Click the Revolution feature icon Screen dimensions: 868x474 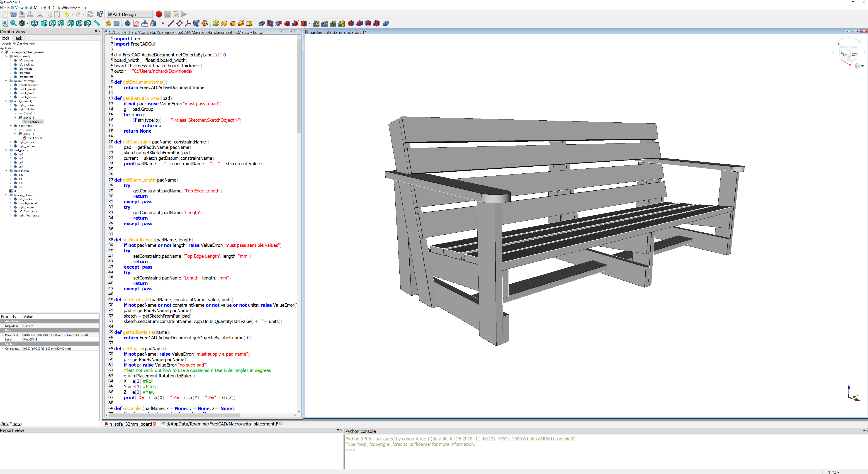tap(224, 23)
